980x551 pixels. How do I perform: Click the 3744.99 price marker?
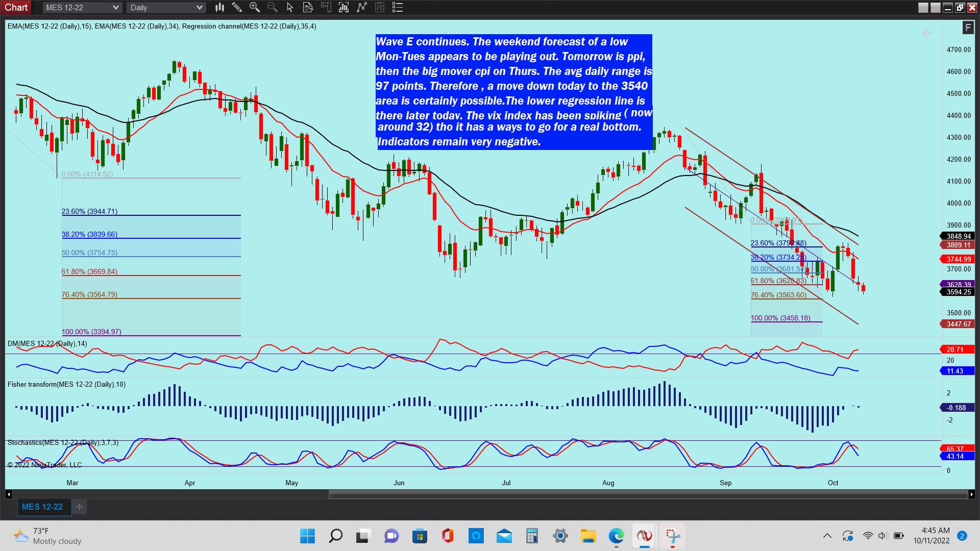958,259
